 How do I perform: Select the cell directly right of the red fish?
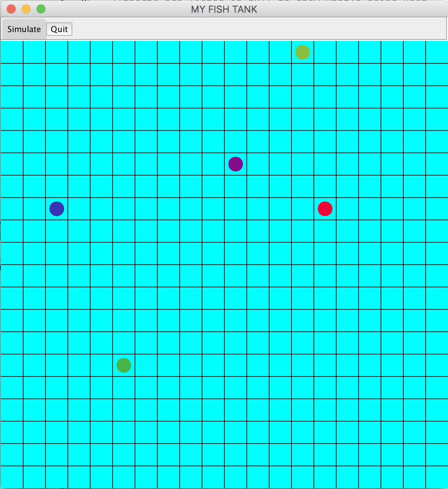pyautogui.click(x=347, y=209)
